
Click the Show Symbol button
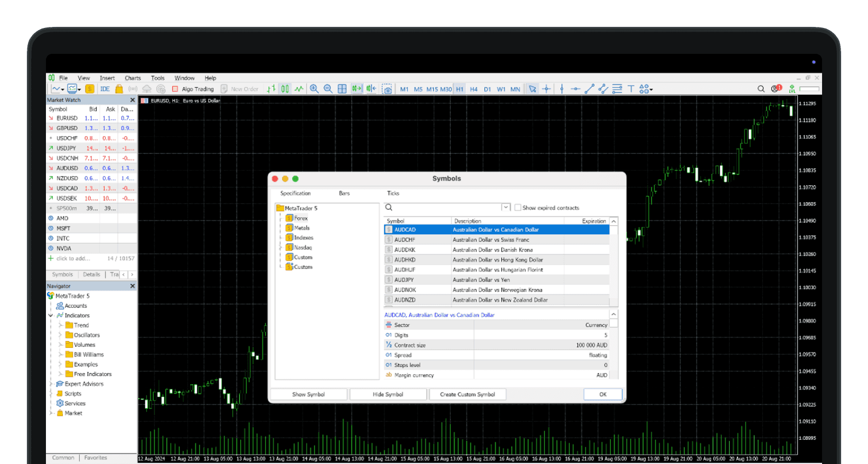pyautogui.click(x=308, y=394)
